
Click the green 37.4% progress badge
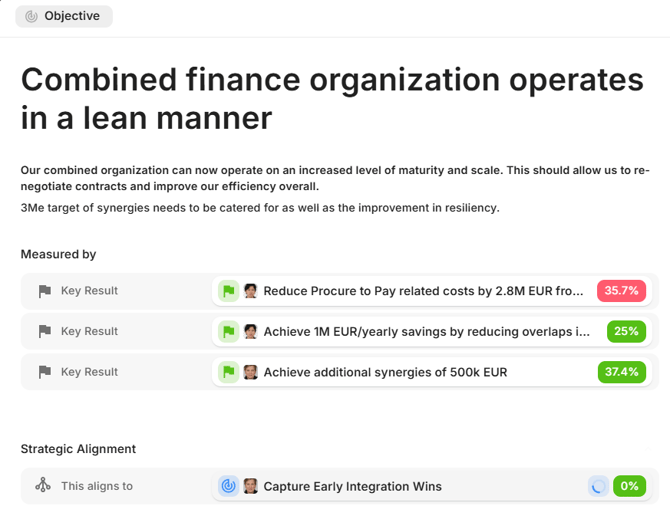621,372
